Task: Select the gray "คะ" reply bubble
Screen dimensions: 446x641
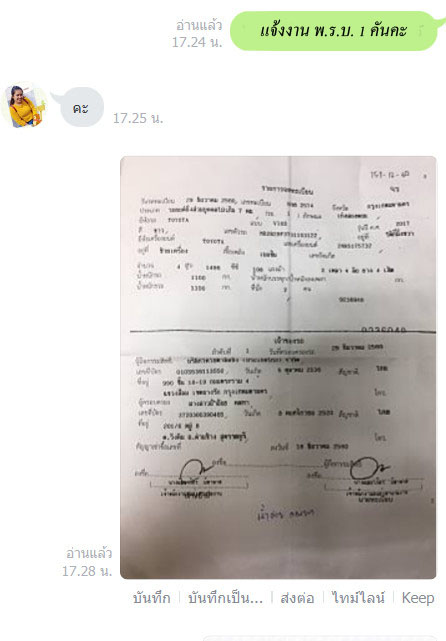Action: click(x=80, y=108)
